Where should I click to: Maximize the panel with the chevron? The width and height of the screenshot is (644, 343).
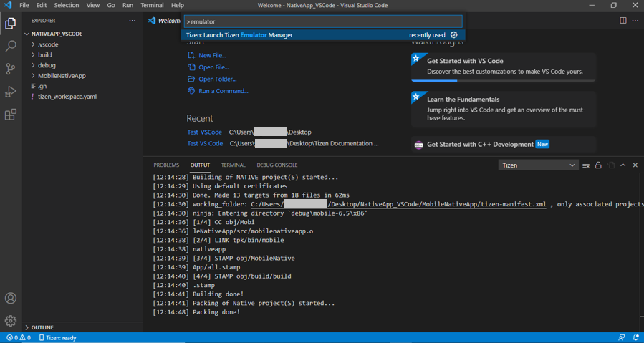pyautogui.click(x=623, y=165)
